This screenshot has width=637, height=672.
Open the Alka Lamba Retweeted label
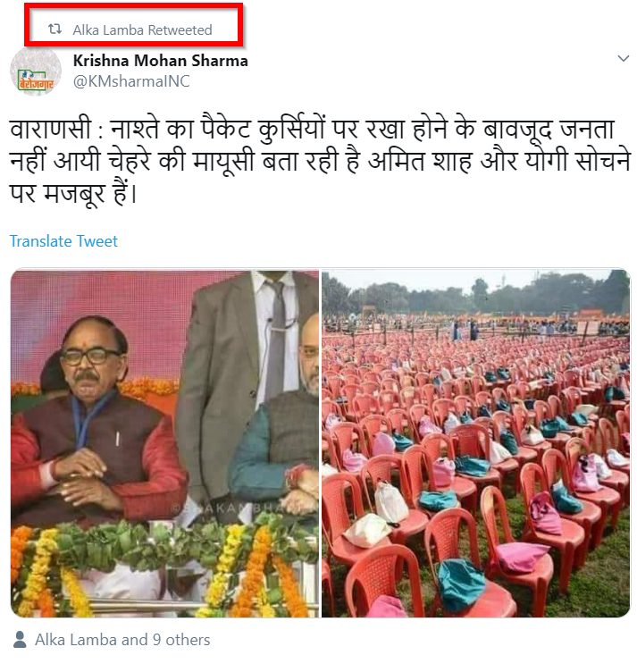[x=142, y=30]
